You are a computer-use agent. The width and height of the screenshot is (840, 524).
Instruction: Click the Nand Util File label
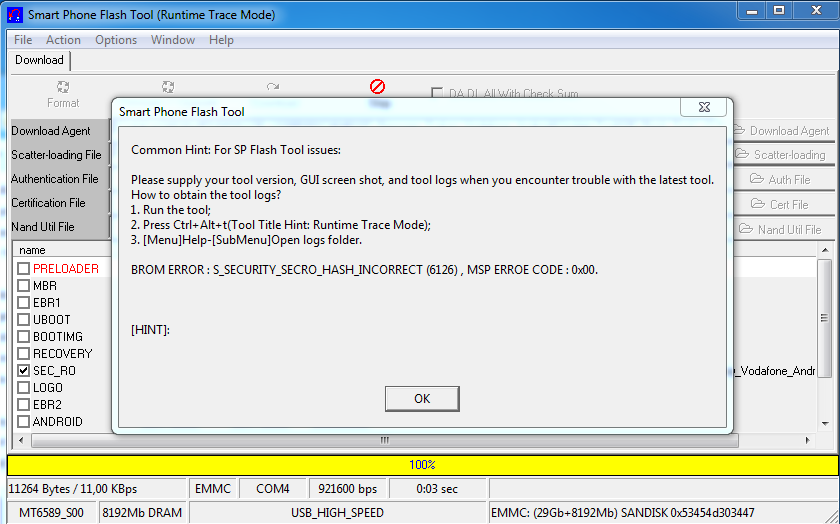tap(43, 227)
